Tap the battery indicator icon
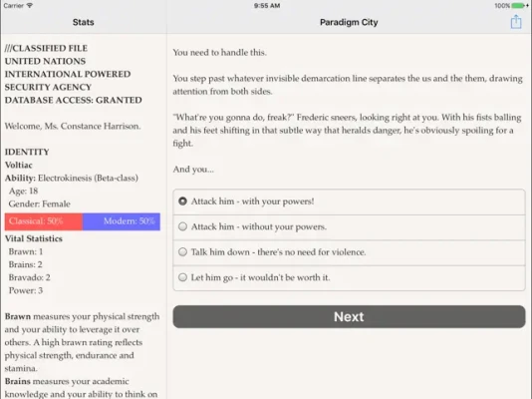The height and width of the screenshot is (399, 532). tap(518, 5)
